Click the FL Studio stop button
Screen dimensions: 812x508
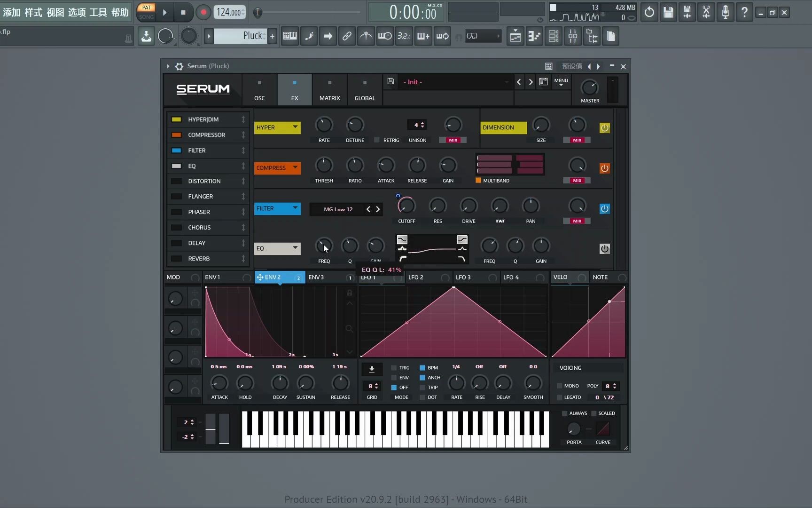point(183,13)
